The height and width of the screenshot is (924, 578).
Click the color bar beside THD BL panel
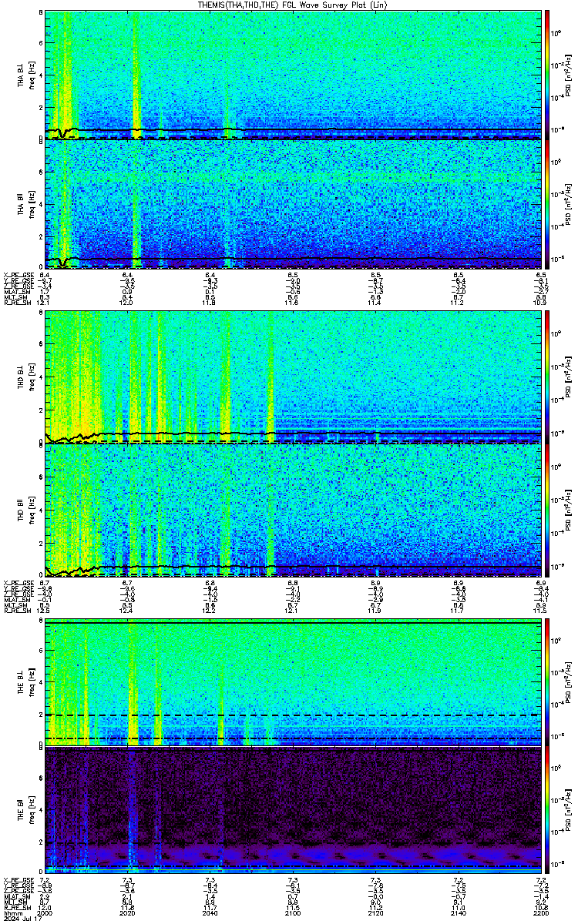pos(547,376)
